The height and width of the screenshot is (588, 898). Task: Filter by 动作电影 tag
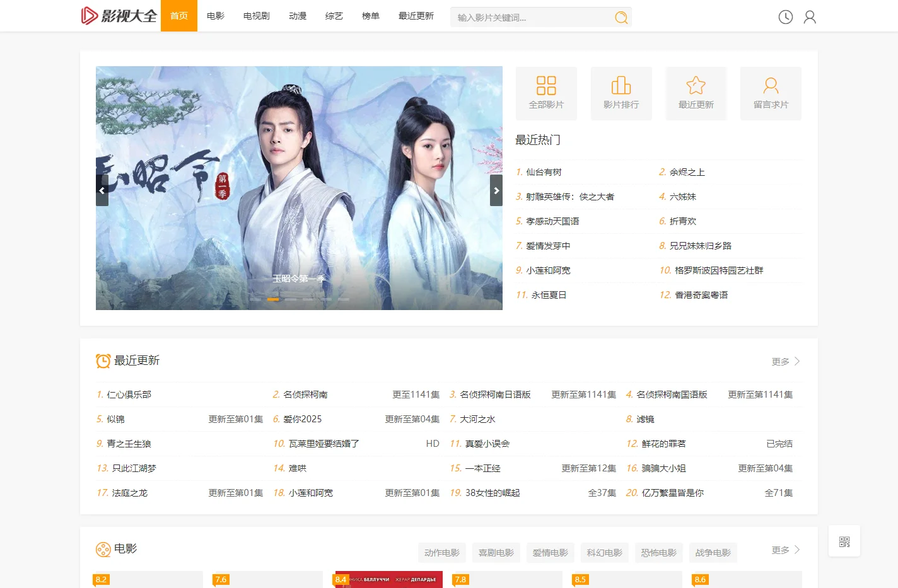[442, 553]
